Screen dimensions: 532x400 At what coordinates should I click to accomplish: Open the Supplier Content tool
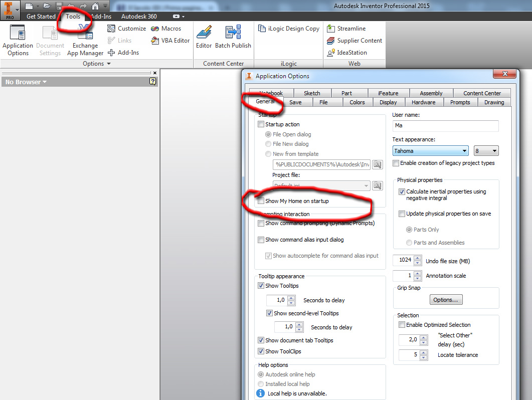point(354,40)
